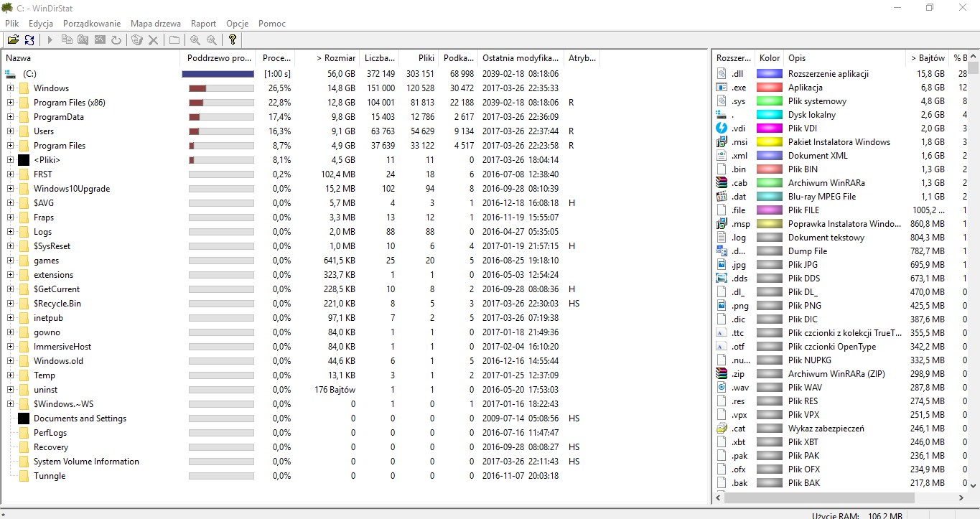This screenshot has height=519, width=980.
Task: Sort by Ostatnia modyfikacja column header
Action: click(521, 58)
